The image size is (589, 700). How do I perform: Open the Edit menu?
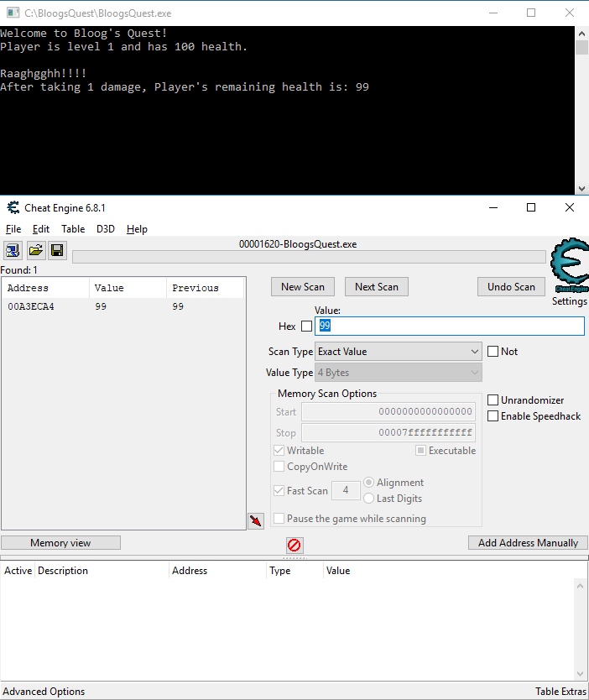tap(41, 229)
